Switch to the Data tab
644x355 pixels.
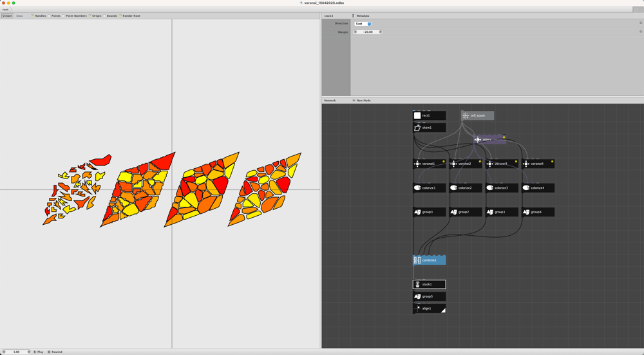(x=19, y=15)
